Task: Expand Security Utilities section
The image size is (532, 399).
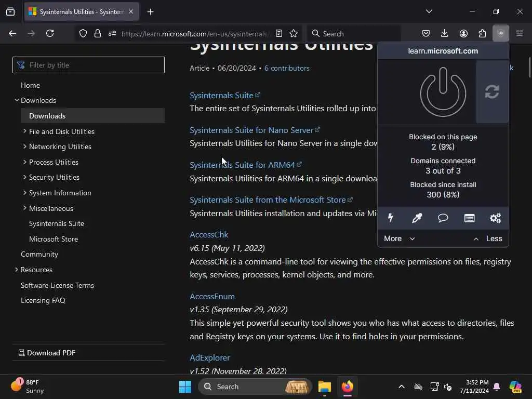Action: [x=24, y=177]
